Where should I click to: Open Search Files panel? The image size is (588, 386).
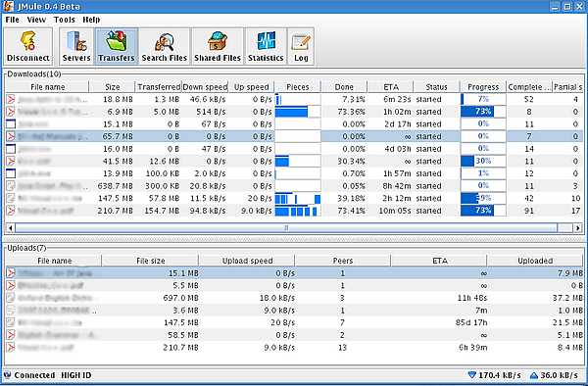tap(165, 46)
